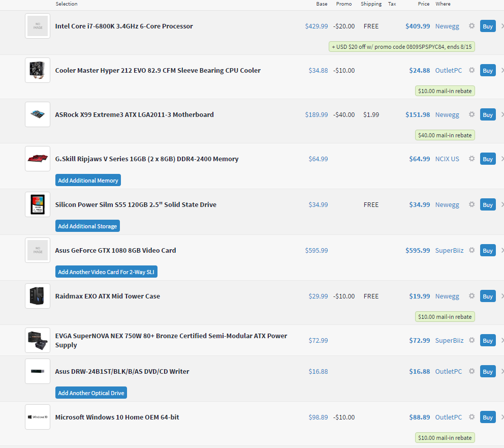Open Cooler Master Hyper 212 EVO product link
504x448 pixels.
(157, 70)
